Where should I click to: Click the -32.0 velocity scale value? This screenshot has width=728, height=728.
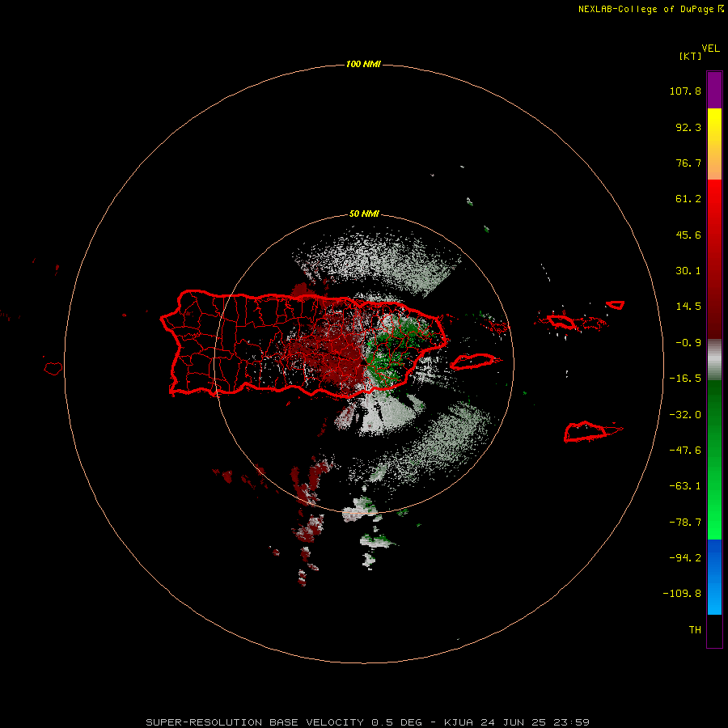pyautogui.click(x=685, y=415)
